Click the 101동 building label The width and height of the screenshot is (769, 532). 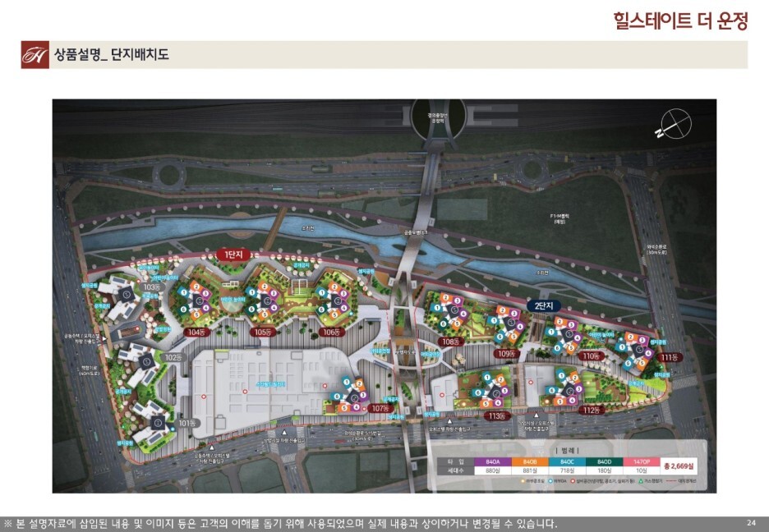click(x=186, y=423)
